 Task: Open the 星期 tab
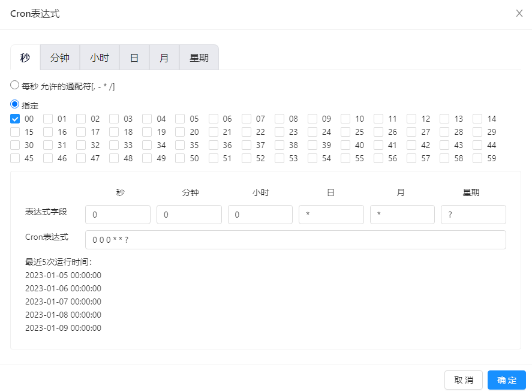point(199,58)
